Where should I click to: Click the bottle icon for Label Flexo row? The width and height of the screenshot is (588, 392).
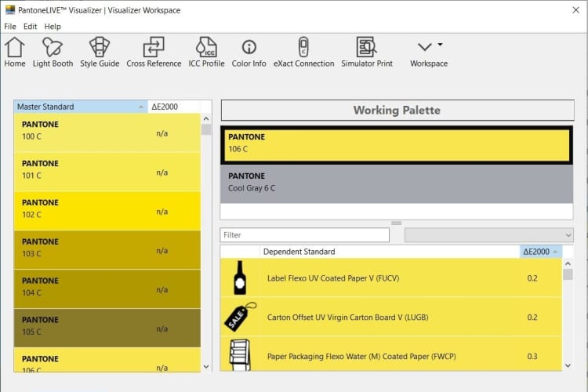click(240, 278)
